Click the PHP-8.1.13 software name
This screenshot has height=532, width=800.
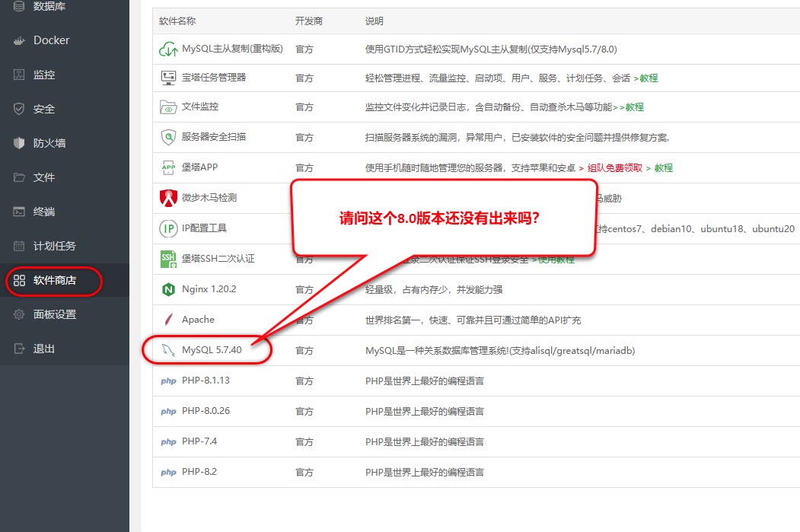click(206, 381)
